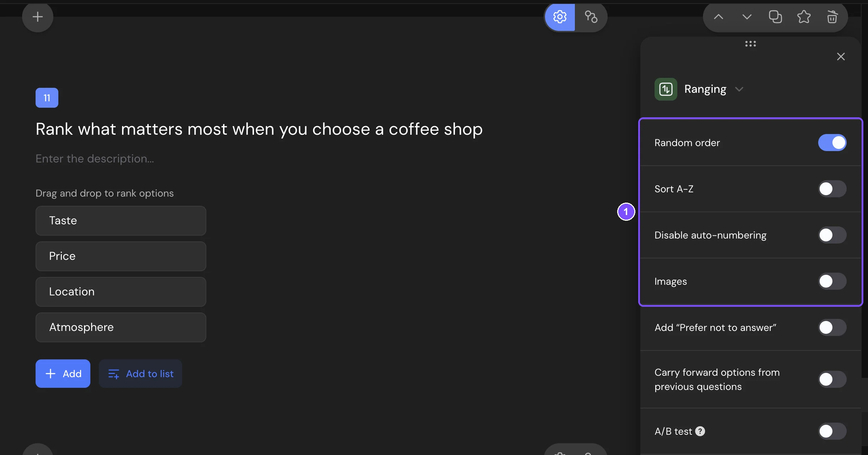
Task: Click the Add to list button
Action: pos(141,374)
